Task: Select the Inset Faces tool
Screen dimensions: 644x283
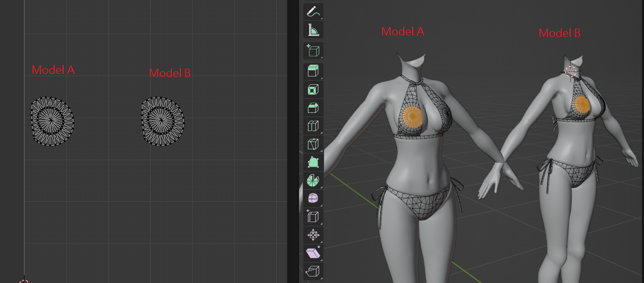Action: (313, 89)
